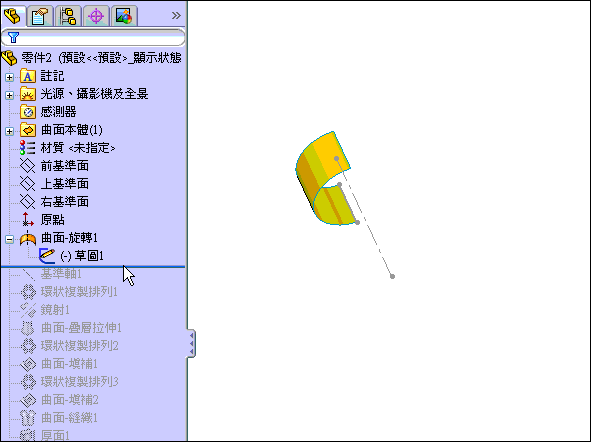Open the FeatureManager design tree tab
Screen dimensions: 591x442
tap(13, 16)
